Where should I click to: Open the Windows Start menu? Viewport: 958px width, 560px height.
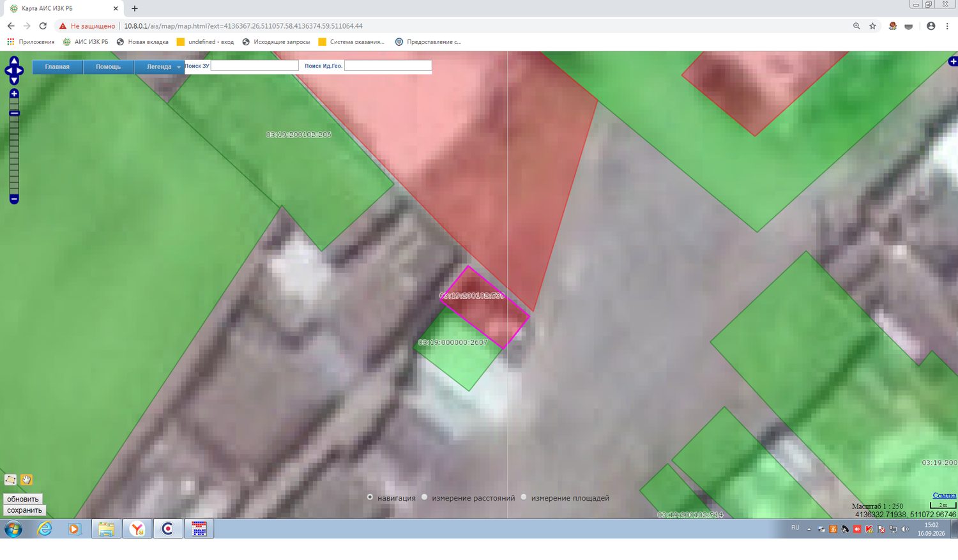13,529
